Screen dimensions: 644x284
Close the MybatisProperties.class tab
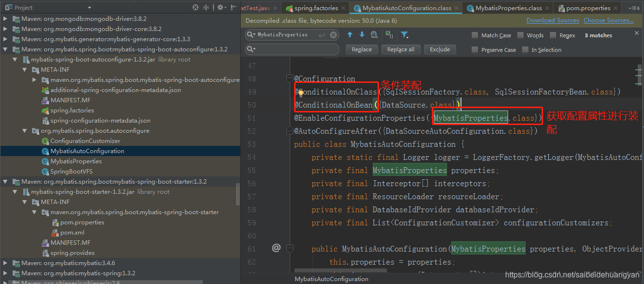pyautogui.click(x=547, y=8)
